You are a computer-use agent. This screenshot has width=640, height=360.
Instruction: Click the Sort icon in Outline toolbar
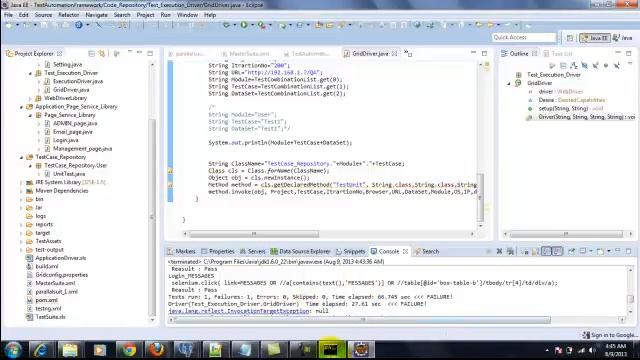tap(574, 65)
